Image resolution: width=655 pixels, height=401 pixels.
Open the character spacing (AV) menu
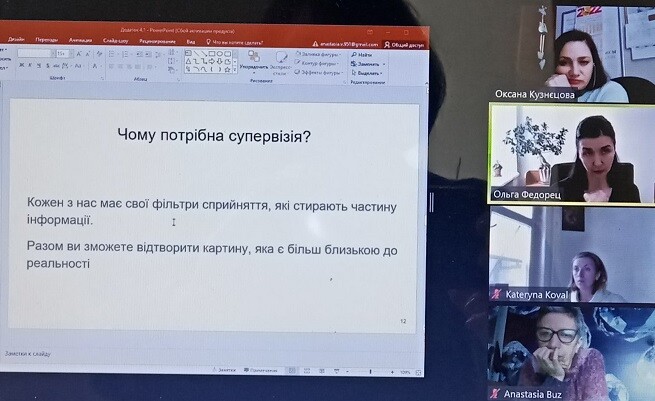point(66,66)
